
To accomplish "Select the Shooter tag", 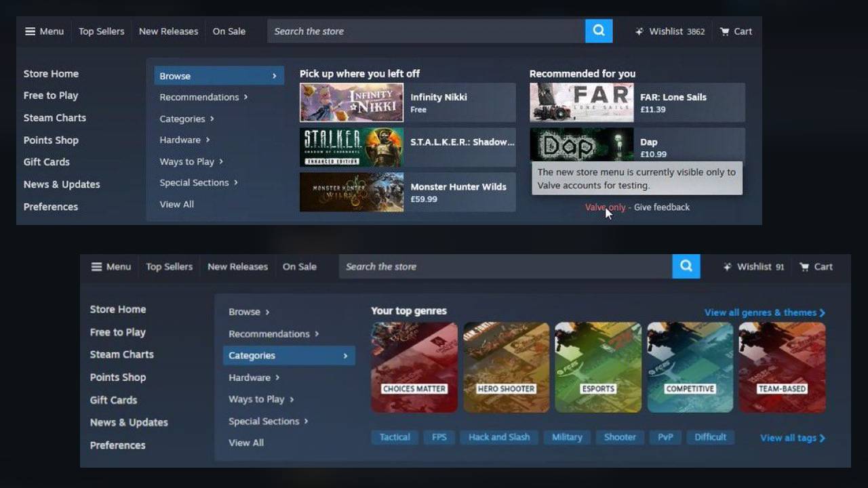I will [x=620, y=437].
